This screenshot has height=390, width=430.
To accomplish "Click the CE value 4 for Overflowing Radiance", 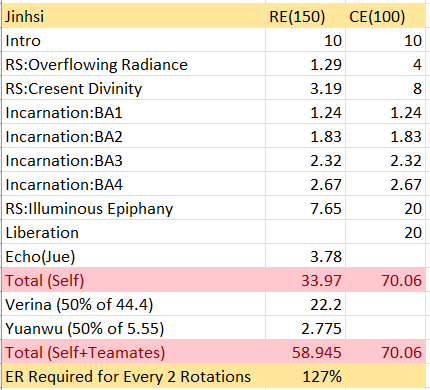I will [386, 64].
